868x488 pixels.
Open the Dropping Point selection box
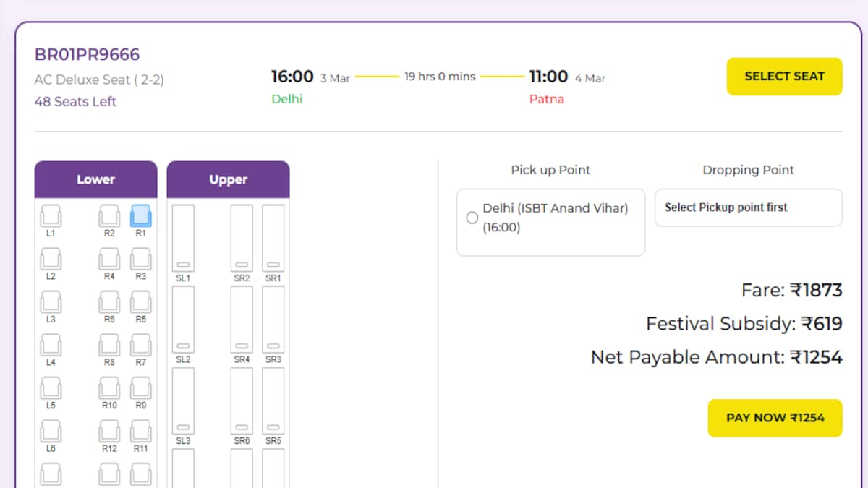pos(748,207)
